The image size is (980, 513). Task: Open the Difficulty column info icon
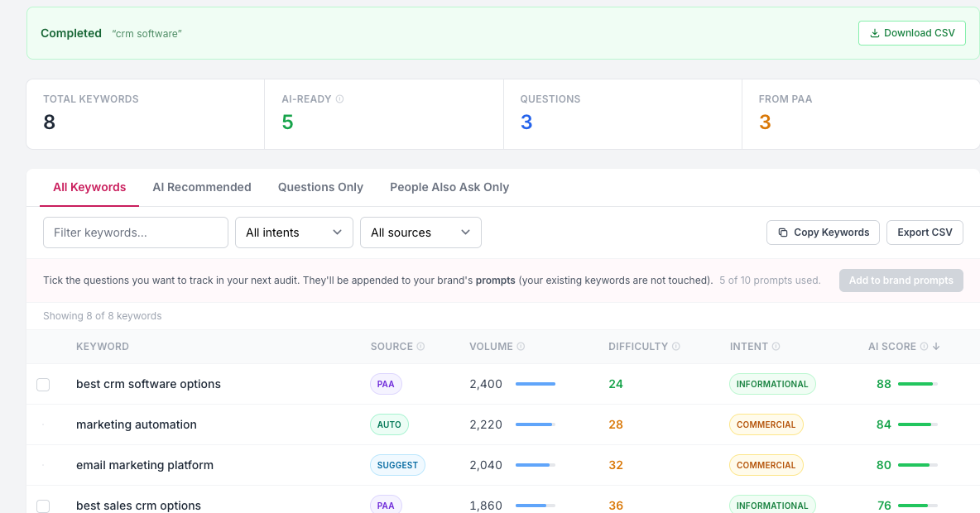coord(675,346)
